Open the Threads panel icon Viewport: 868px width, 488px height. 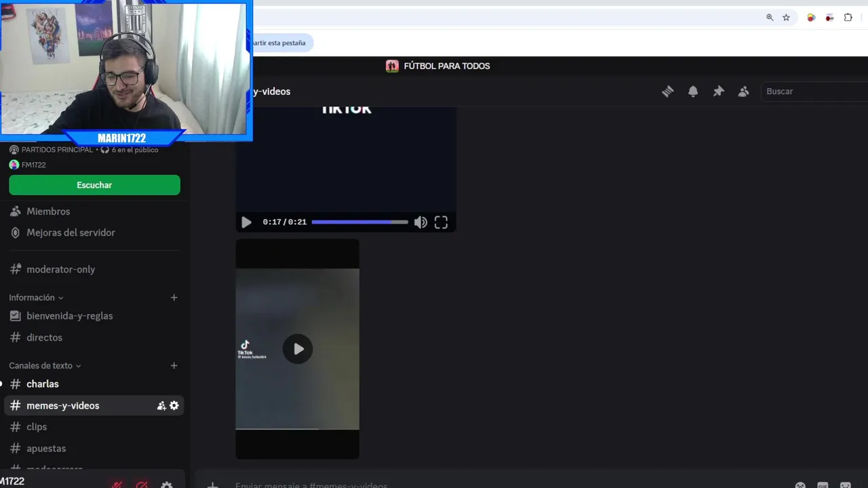click(x=668, y=91)
